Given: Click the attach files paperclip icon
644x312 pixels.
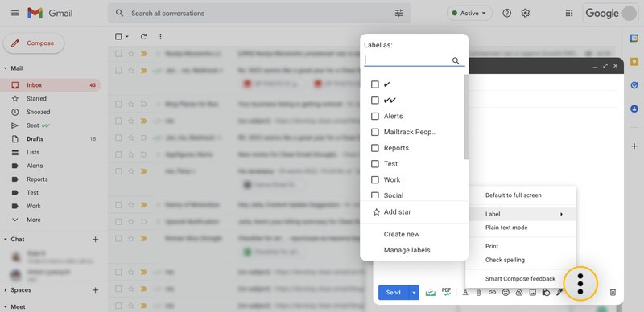Looking at the screenshot, I should point(478,292).
